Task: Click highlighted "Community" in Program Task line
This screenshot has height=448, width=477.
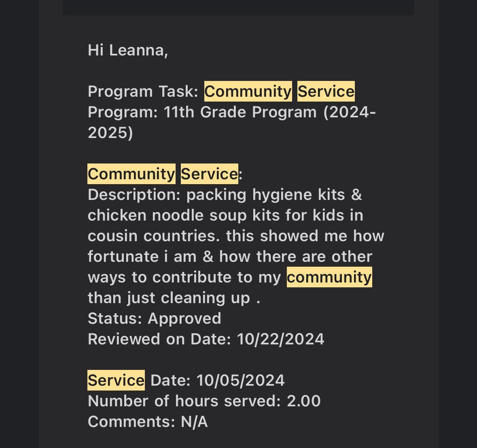Action: (248, 91)
